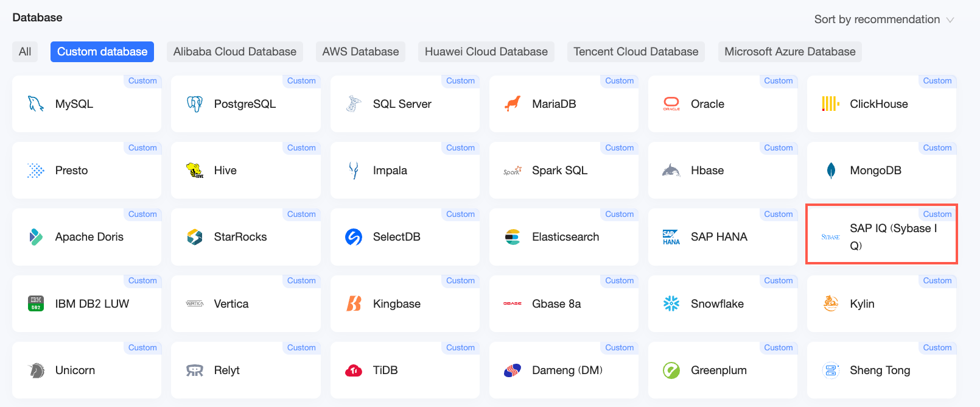Image resolution: width=980 pixels, height=407 pixels.
Task: Switch to AWS Database tab
Action: click(x=360, y=52)
